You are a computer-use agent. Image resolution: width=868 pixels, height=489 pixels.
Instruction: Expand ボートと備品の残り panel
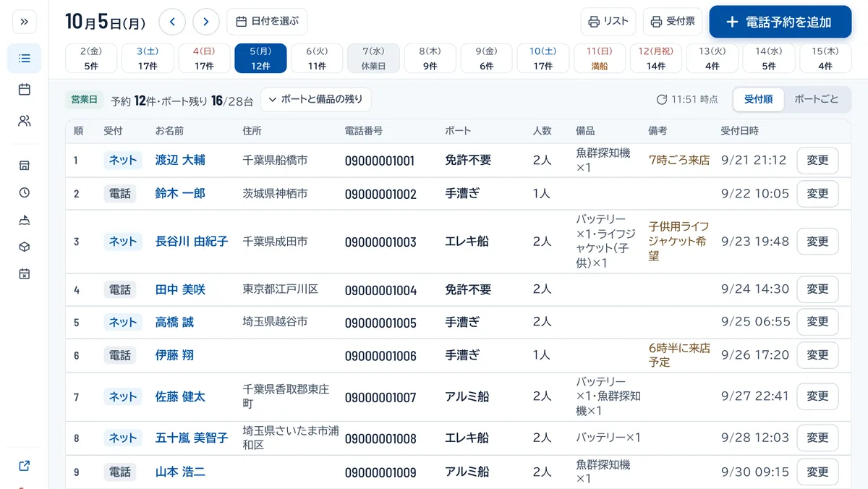tap(316, 99)
